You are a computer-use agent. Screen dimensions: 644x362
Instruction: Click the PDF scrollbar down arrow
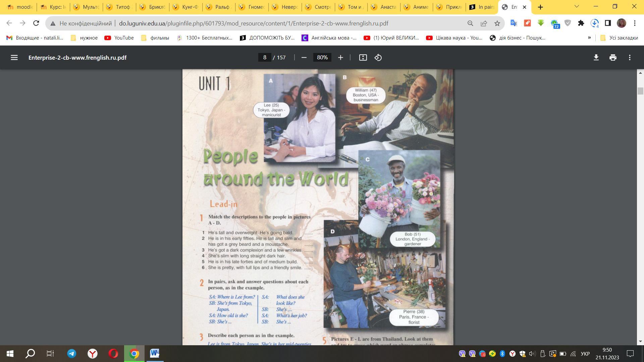(x=640, y=342)
